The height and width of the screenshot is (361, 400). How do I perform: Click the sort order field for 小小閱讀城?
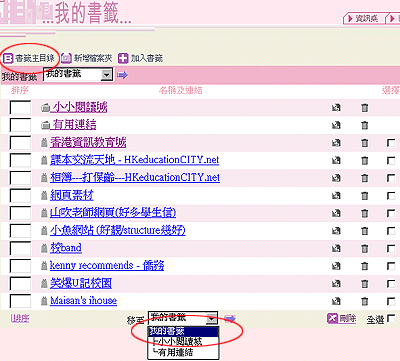(20, 108)
